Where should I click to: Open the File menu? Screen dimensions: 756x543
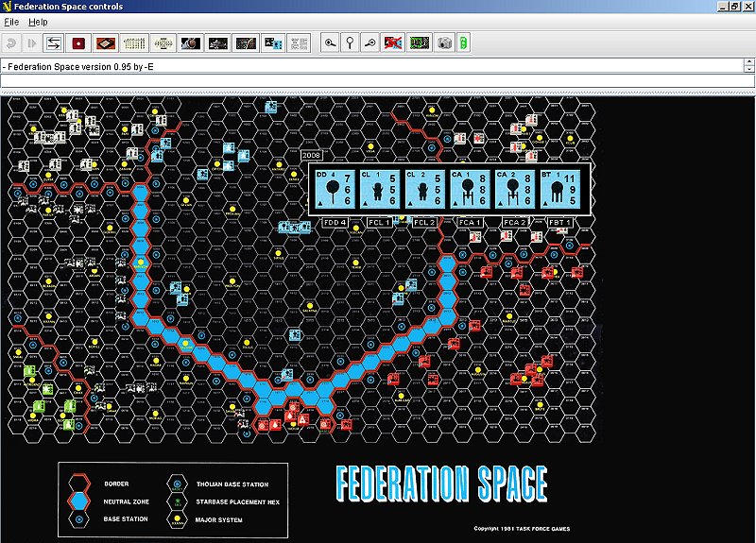[11, 22]
